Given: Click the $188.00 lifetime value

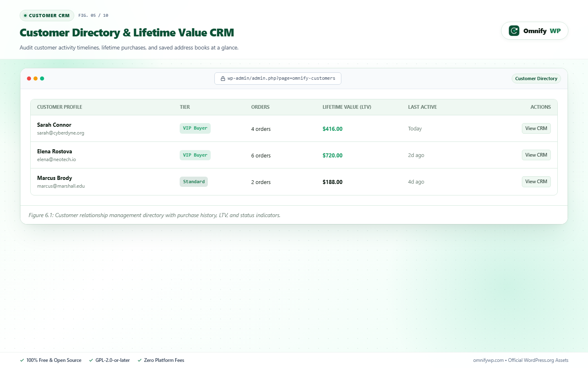Looking at the screenshot, I should (x=332, y=182).
